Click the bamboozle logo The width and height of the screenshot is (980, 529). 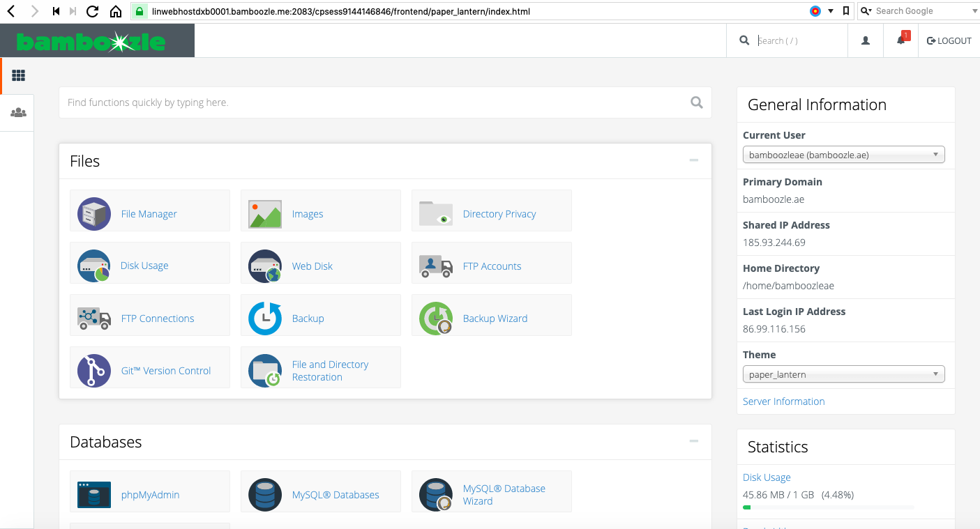pos(91,42)
